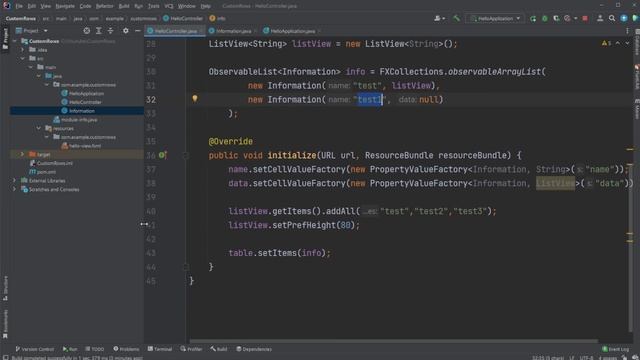Open the Dependencies tool window

coord(254,349)
